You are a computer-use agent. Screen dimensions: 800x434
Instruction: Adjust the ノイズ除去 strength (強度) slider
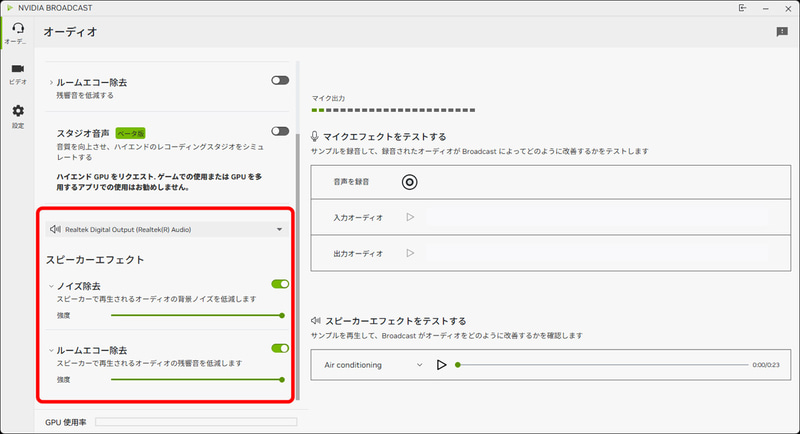(x=197, y=315)
